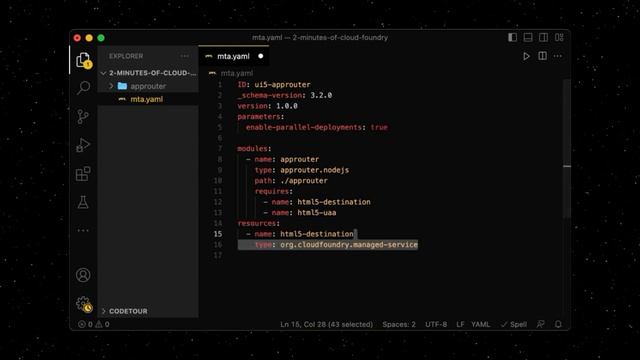Image resolution: width=640 pixels, height=360 pixels.
Task: Click the feedback icon in status bar
Action: [x=540, y=324]
